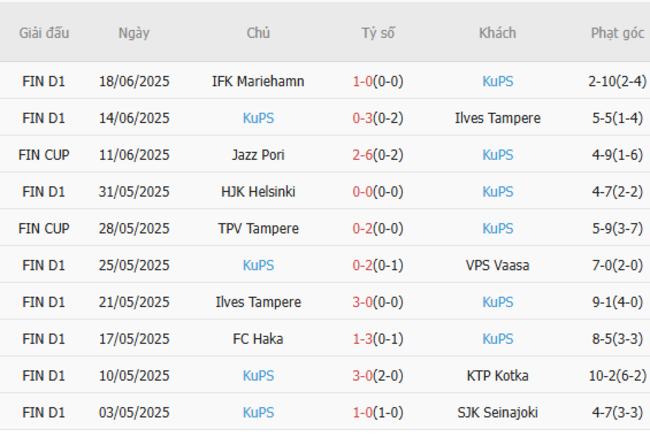The image size is (650, 437).
Task: Open the Jazz Pori team page
Action: [258, 155]
